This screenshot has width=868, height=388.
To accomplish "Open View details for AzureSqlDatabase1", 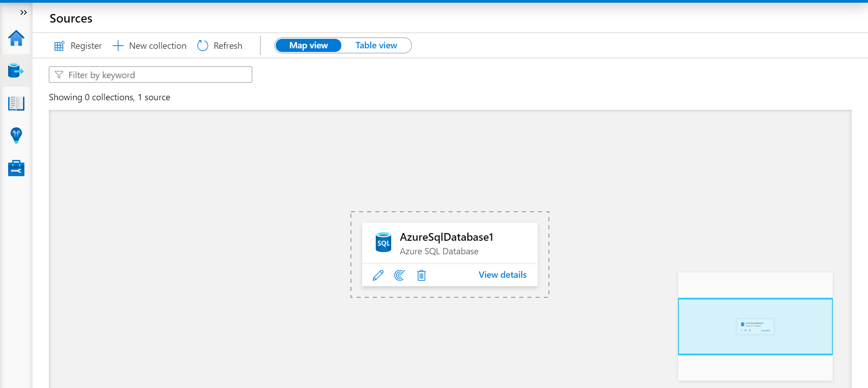I will pyautogui.click(x=502, y=275).
